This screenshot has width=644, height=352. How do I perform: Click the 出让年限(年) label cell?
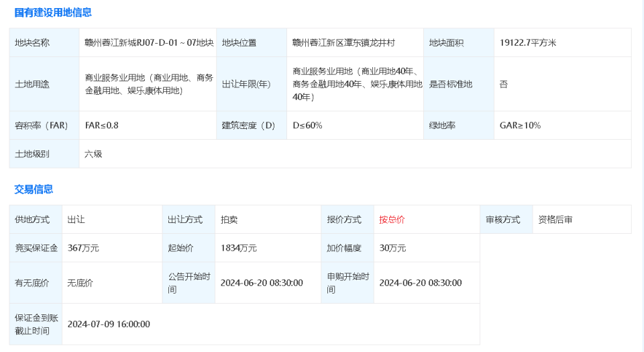252,84
